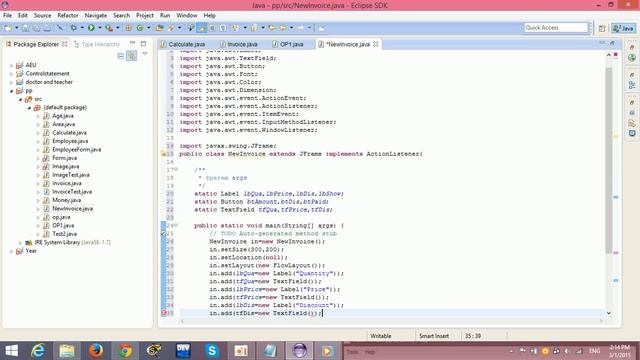This screenshot has height=360, width=640.
Task: Open Google Chrome from the taskbar
Action: 125,351
